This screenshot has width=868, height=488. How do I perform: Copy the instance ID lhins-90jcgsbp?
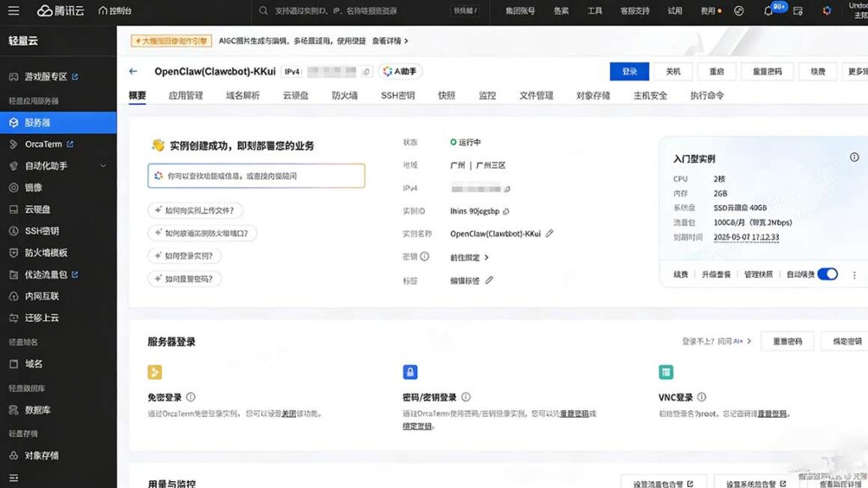click(x=506, y=211)
